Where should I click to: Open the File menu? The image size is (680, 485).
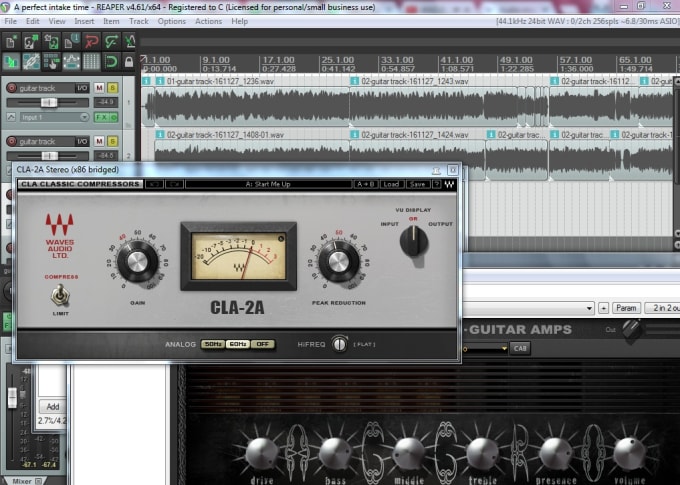10,21
